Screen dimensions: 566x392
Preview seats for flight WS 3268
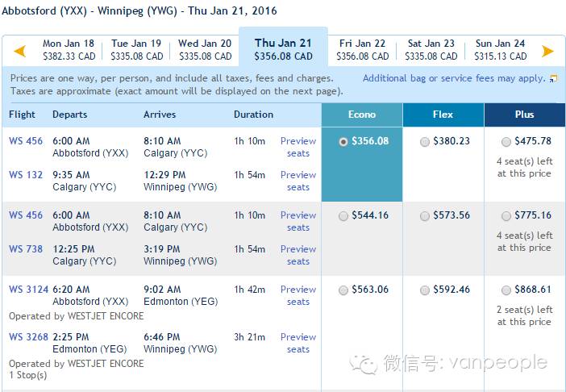point(298,343)
